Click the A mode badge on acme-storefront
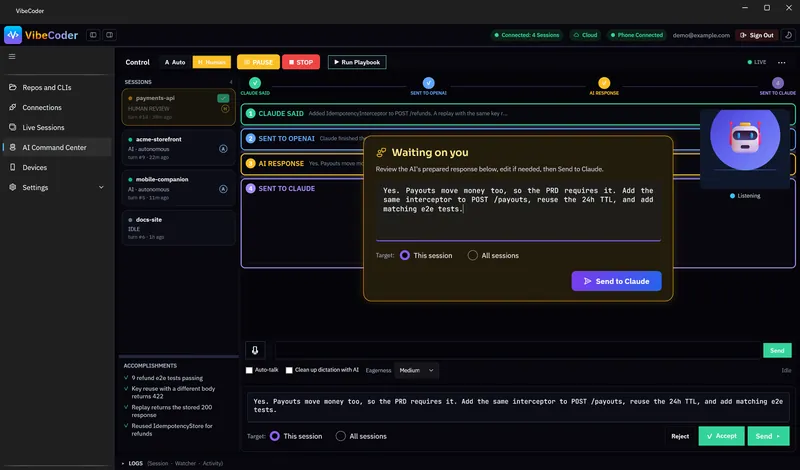 [223, 149]
